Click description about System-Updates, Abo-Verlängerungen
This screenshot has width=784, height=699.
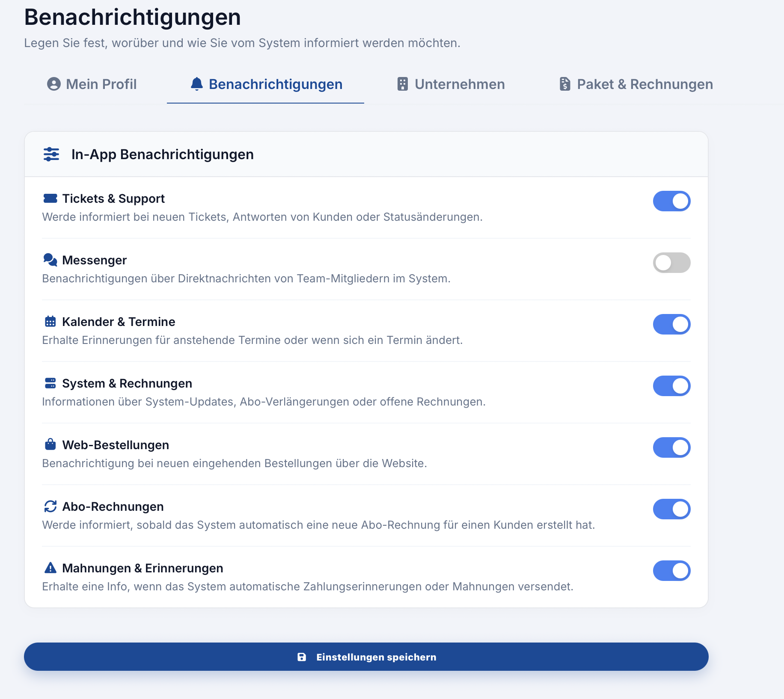264,402
